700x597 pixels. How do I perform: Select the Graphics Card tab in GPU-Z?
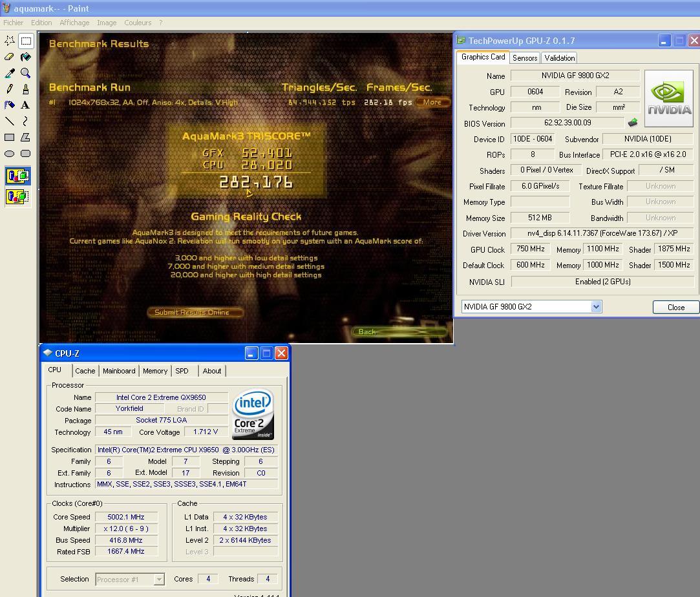tap(483, 57)
